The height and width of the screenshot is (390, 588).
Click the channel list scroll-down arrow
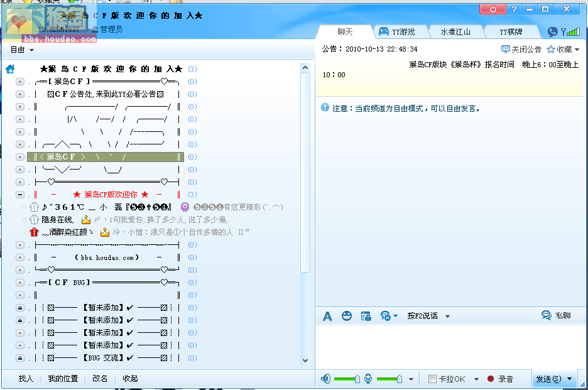pyautogui.click(x=305, y=360)
